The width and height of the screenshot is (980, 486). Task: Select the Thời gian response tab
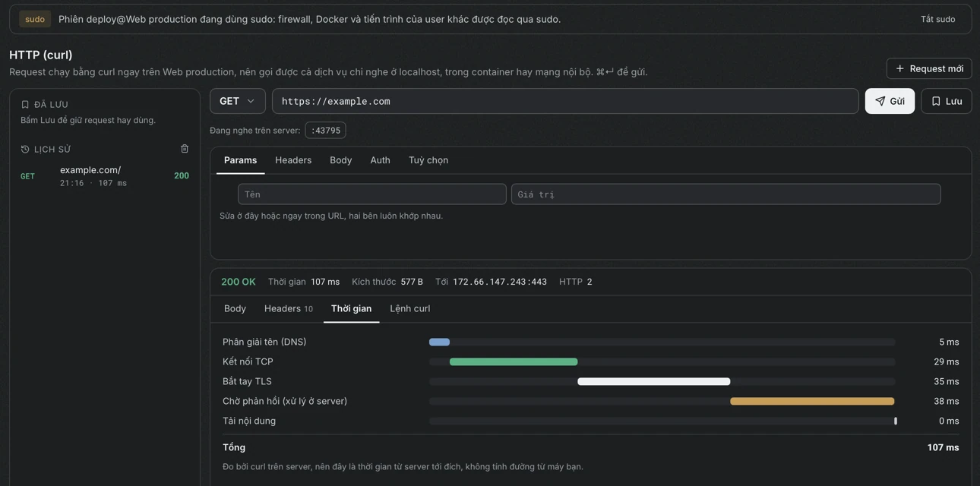coord(351,308)
